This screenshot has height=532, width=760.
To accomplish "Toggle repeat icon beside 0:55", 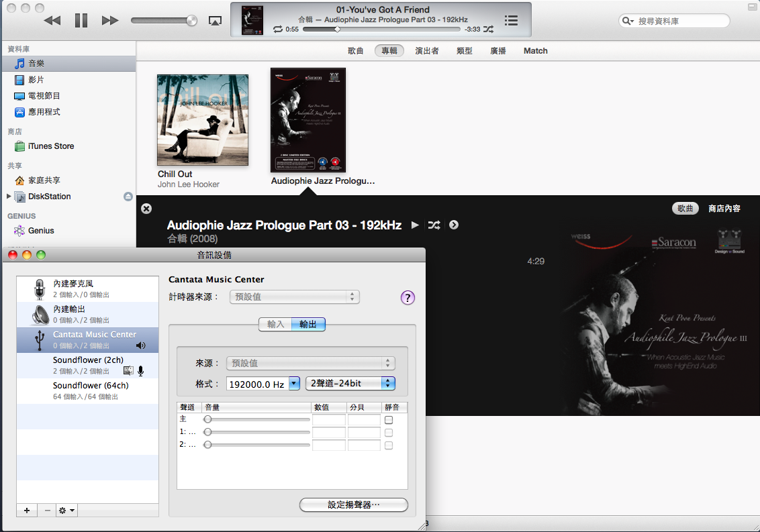I will tap(278, 29).
